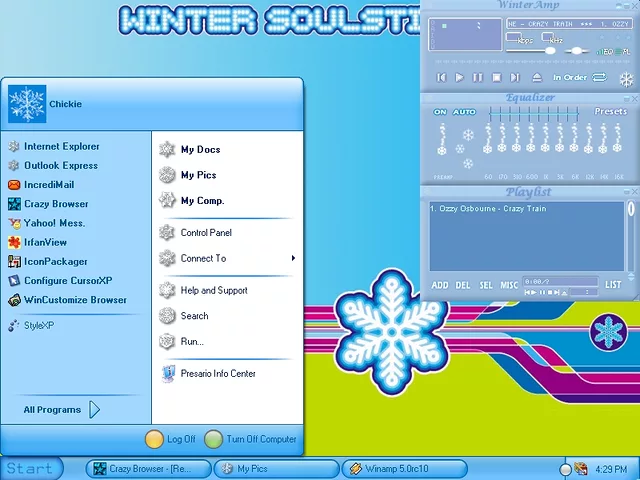Toggle the In Order shuffle mode
640x480 pixels.
(570, 77)
